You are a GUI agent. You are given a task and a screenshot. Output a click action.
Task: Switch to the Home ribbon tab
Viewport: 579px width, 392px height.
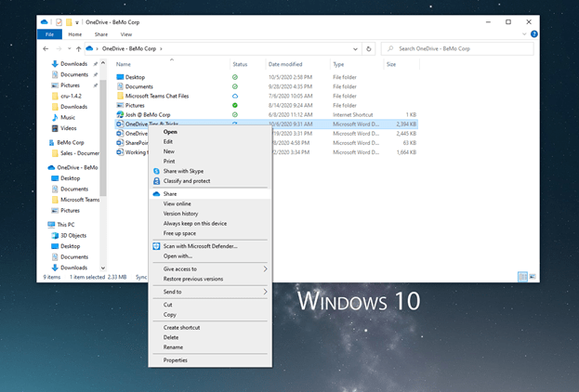(x=75, y=34)
